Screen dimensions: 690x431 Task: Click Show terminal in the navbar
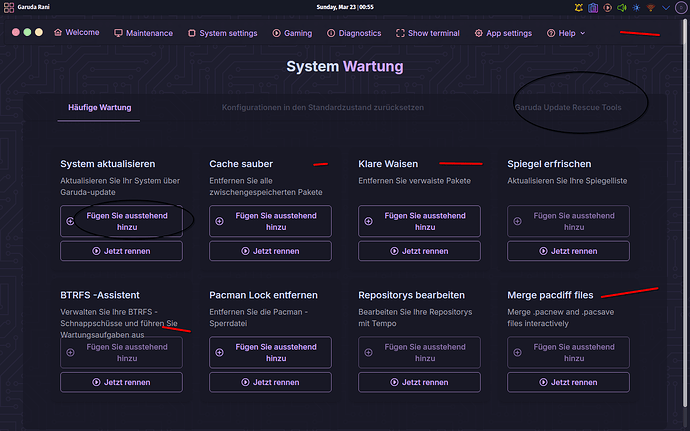click(428, 33)
